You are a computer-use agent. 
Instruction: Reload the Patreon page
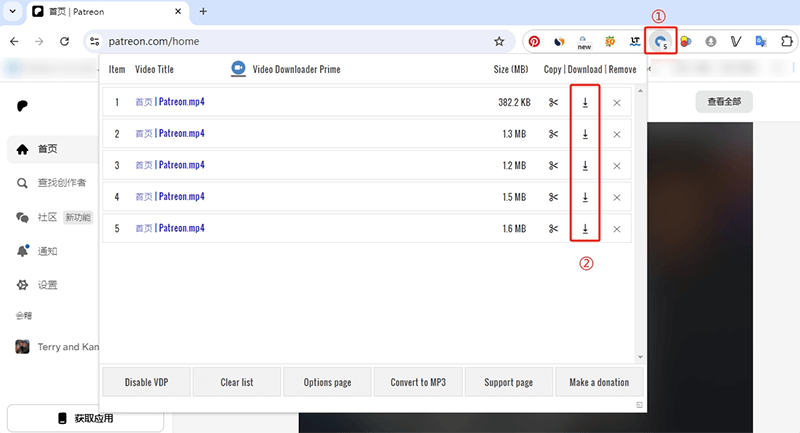click(x=64, y=41)
